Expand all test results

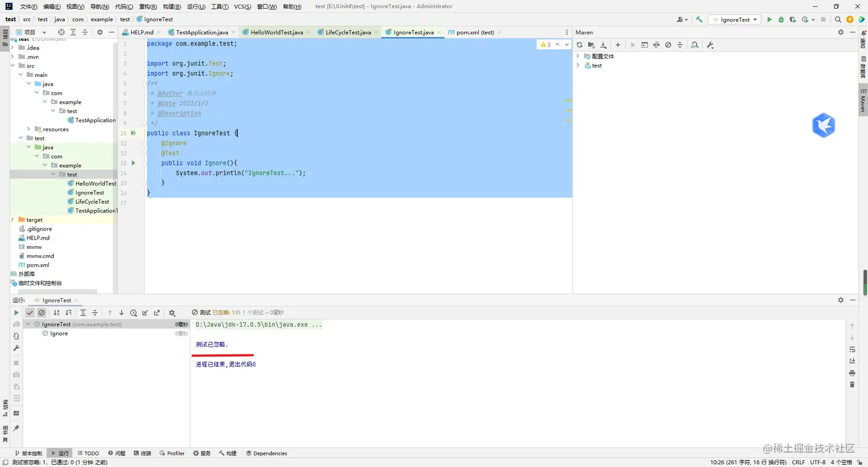point(83,312)
